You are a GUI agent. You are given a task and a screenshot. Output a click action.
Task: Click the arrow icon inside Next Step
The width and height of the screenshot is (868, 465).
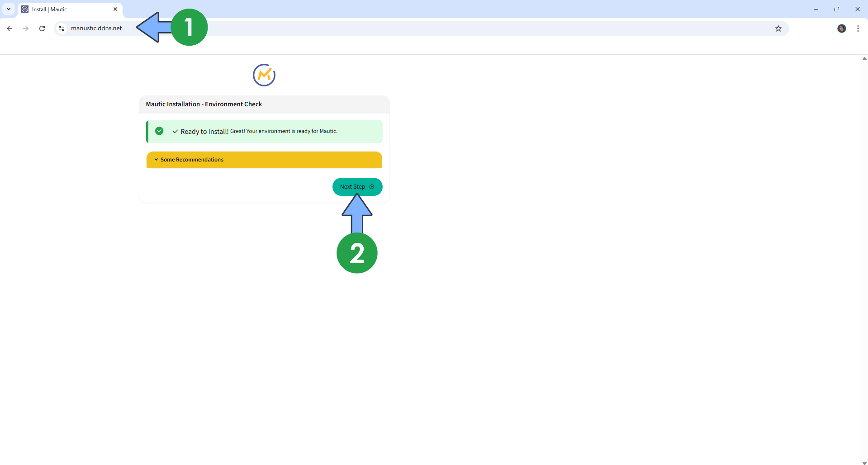(372, 187)
